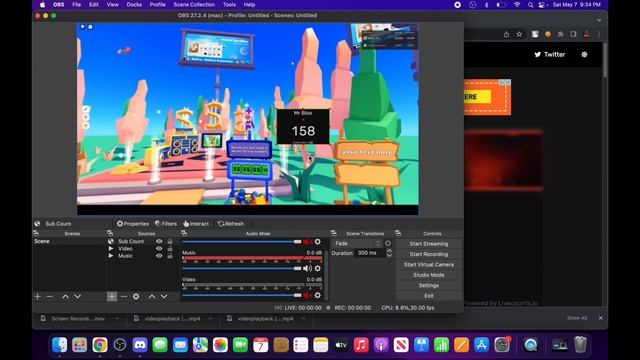Screen dimensions: 640x360
Task: Open chevron for Screen Recordi...mov download
Action: click(x=117, y=318)
